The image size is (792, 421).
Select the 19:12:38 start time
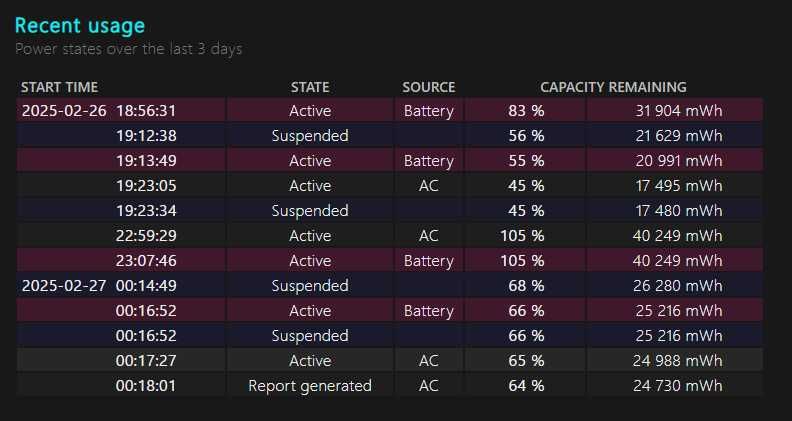click(x=146, y=136)
